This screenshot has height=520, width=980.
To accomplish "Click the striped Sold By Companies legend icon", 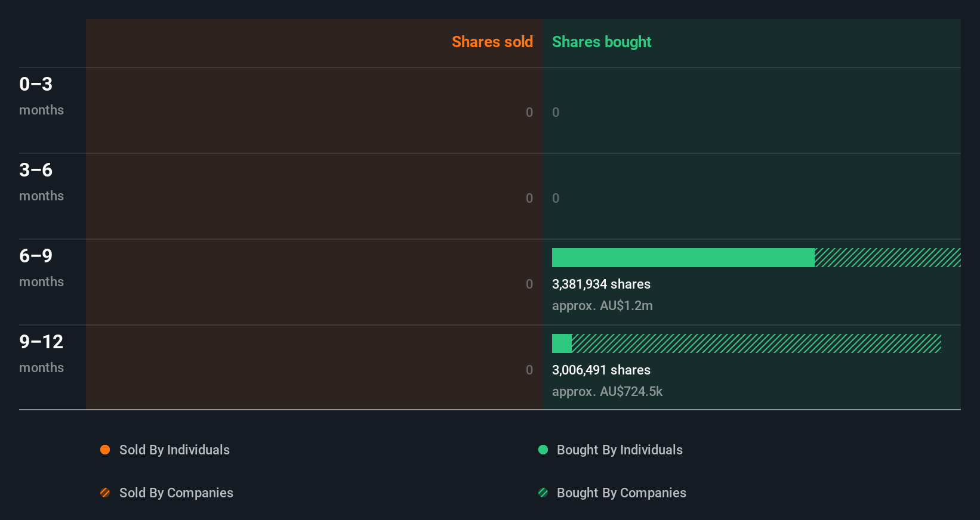I will 105,493.
